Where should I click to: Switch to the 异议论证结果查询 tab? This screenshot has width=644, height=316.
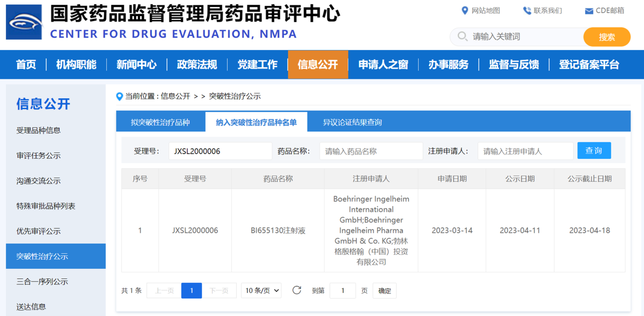pyautogui.click(x=353, y=122)
